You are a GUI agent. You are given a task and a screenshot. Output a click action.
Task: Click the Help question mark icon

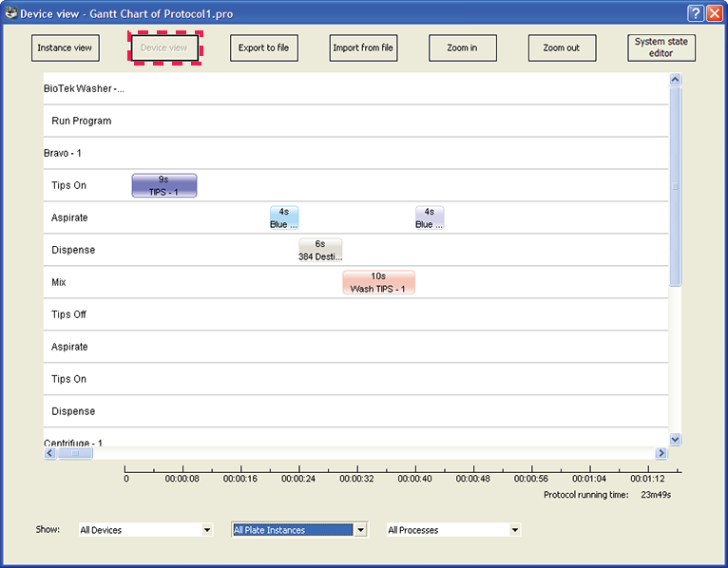695,13
